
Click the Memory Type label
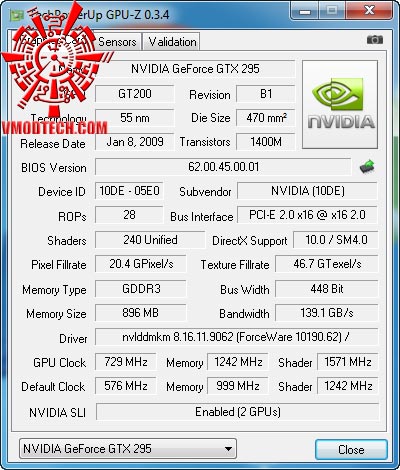coord(54,290)
